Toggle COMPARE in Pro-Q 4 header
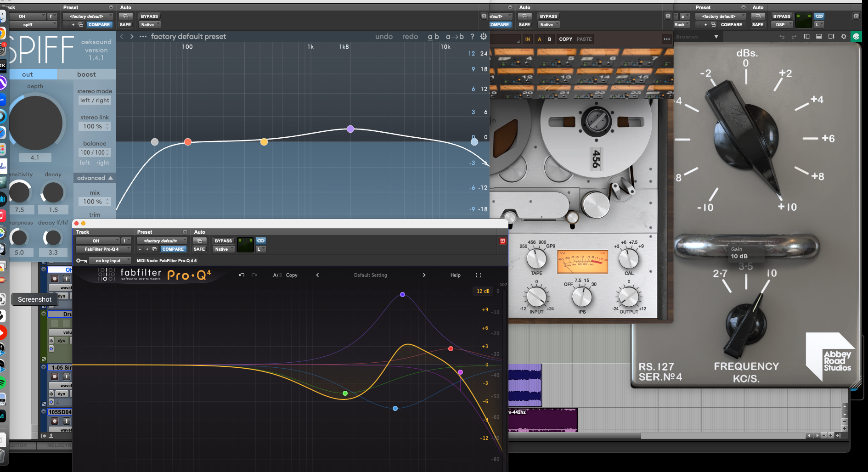Screen dimensions: 868x472 click(173, 249)
